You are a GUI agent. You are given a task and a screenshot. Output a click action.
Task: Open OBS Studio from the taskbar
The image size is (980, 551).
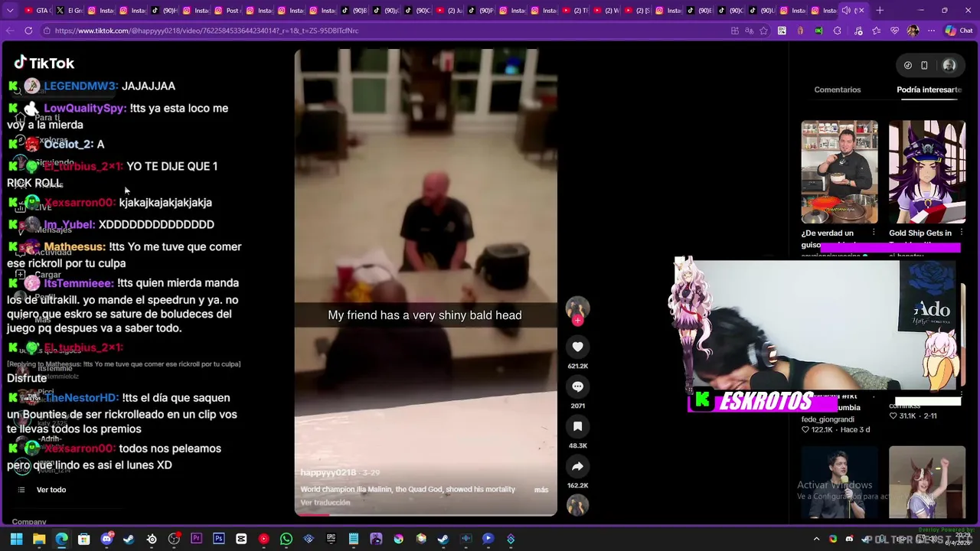(x=174, y=540)
